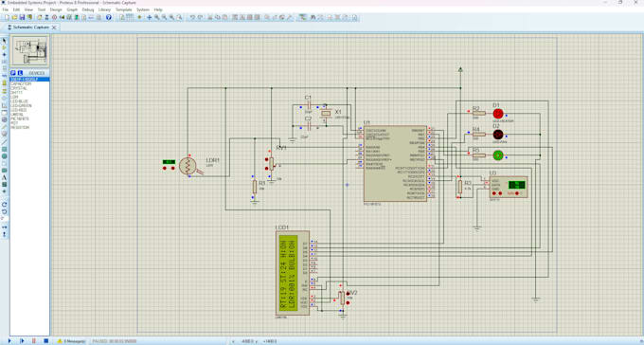Click the U1 PIC microcontroller chip
This screenshot has width=644, height=345.
coord(395,164)
